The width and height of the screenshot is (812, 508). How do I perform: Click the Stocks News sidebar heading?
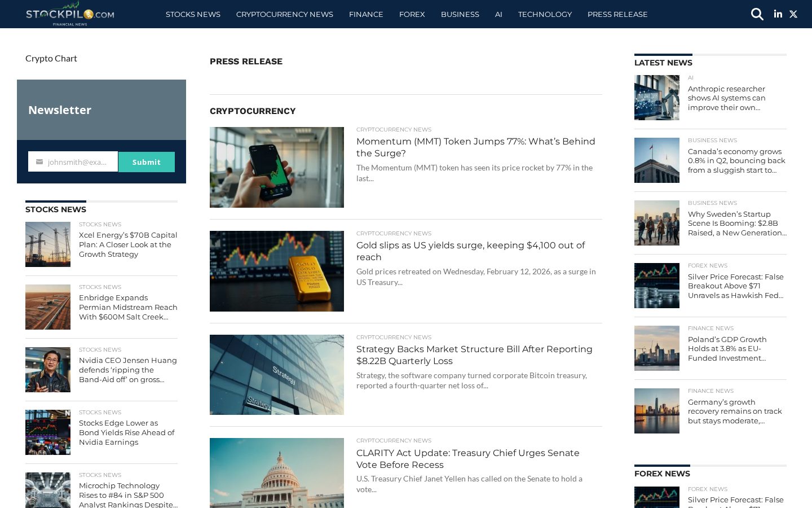56,209
